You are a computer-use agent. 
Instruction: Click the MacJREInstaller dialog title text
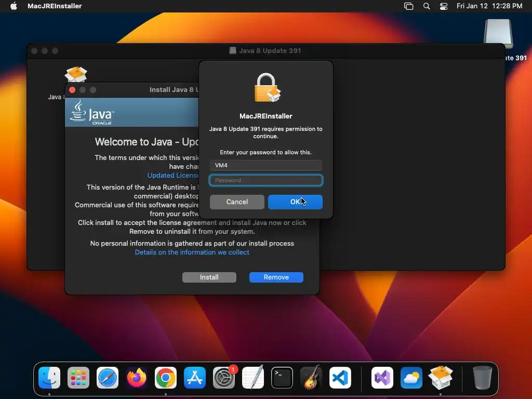[266, 116]
